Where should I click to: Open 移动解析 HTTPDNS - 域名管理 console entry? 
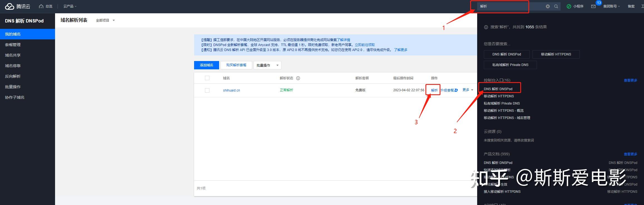[507, 118]
